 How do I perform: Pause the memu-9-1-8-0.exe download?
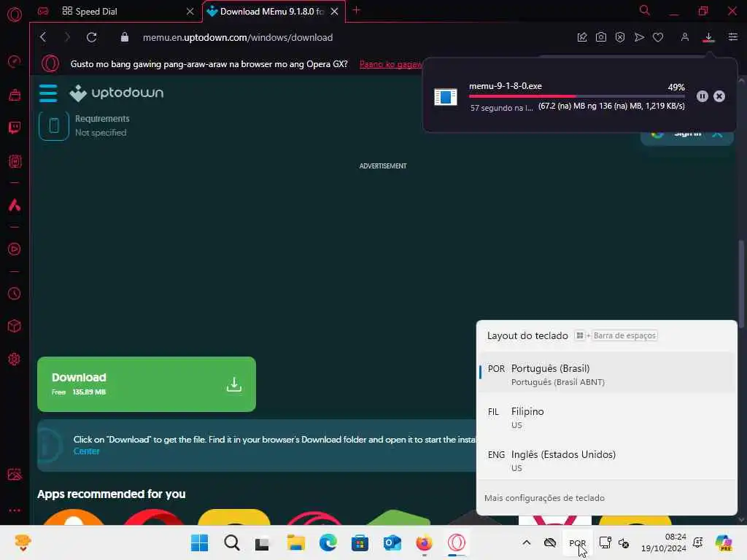pos(702,96)
